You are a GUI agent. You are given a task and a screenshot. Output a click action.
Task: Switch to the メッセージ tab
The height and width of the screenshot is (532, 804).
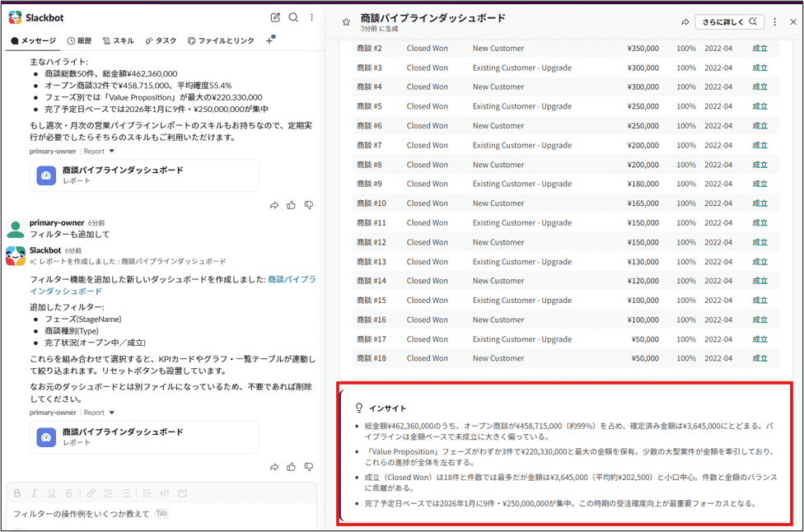33,40
